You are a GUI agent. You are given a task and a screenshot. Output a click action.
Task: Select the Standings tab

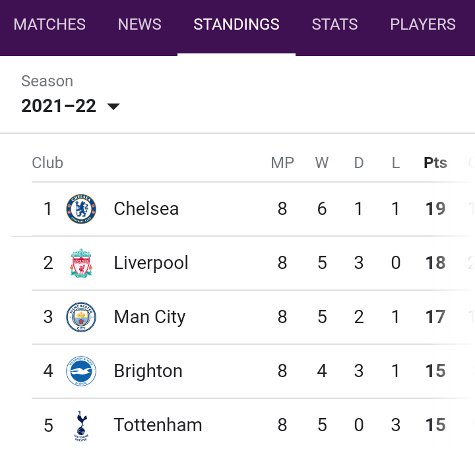pyautogui.click(x=236, y=24)
